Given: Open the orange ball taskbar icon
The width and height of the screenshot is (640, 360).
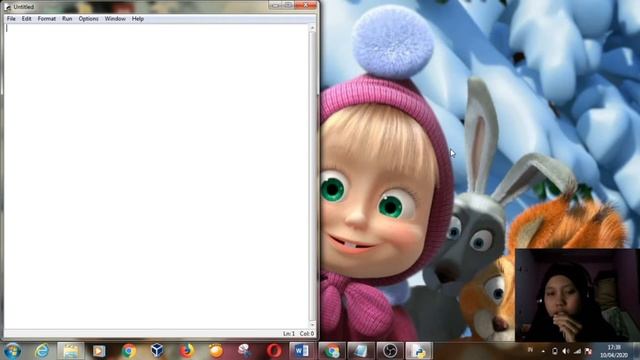Looking at the screenshot, I should click(216, 351).
